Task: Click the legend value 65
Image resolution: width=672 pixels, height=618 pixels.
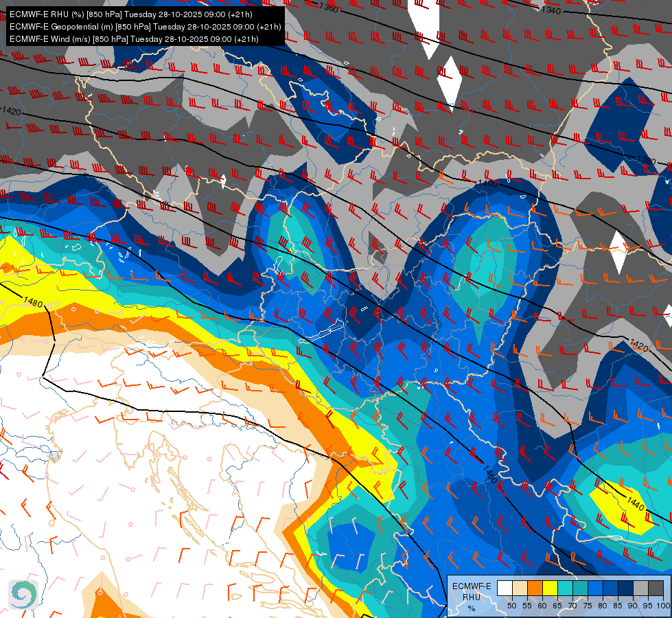Action: point(557,606)
